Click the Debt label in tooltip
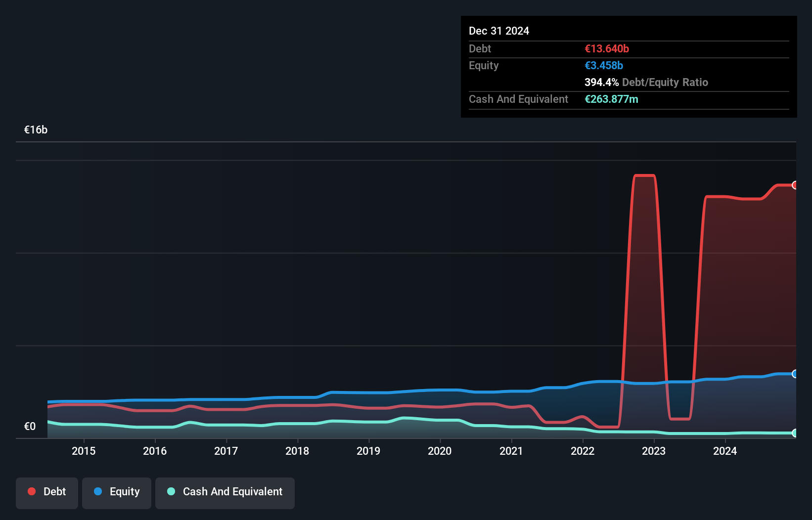This screenshot has width=812, height=520. click(480, 48)
